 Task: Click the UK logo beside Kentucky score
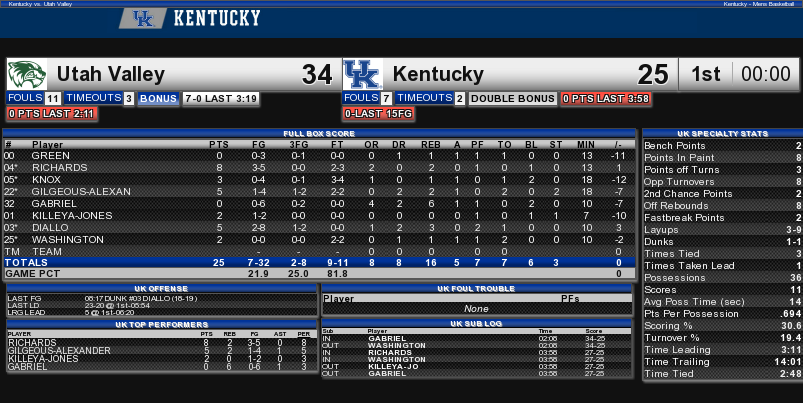coord(363,74)
